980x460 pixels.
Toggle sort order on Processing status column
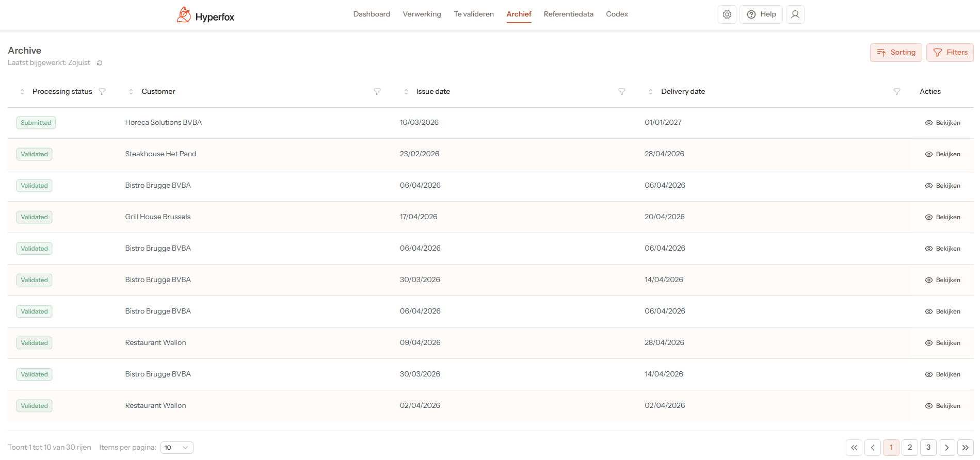(x=22, y=92)
